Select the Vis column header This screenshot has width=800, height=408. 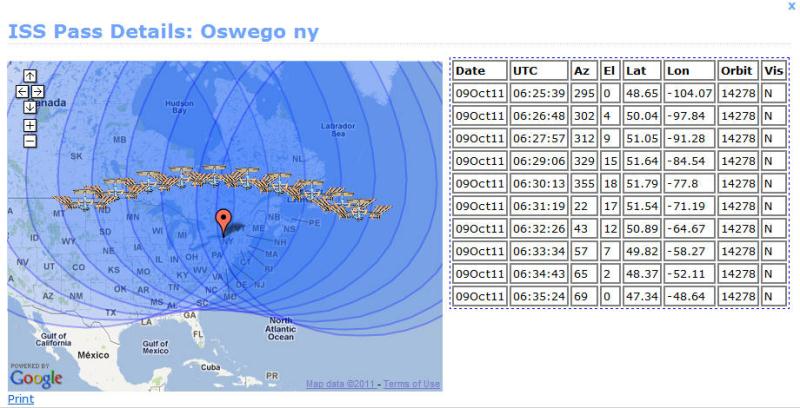click(773, 71)
